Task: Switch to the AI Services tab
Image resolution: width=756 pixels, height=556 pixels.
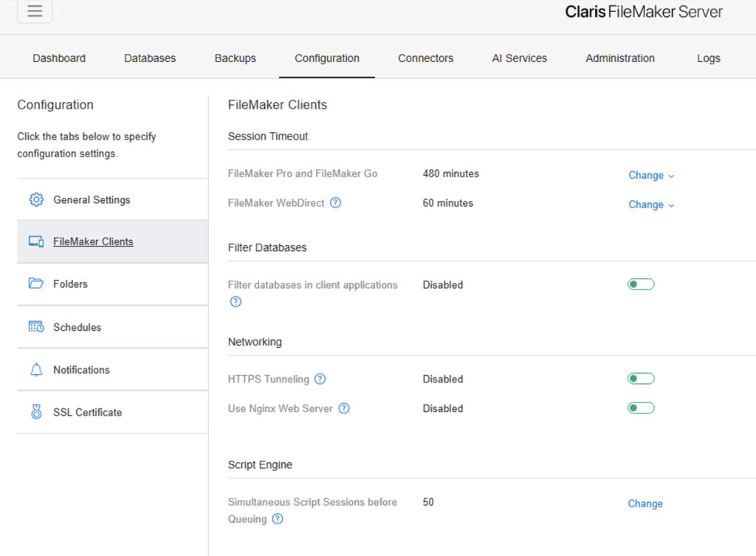Action: (x=519, y=58)
